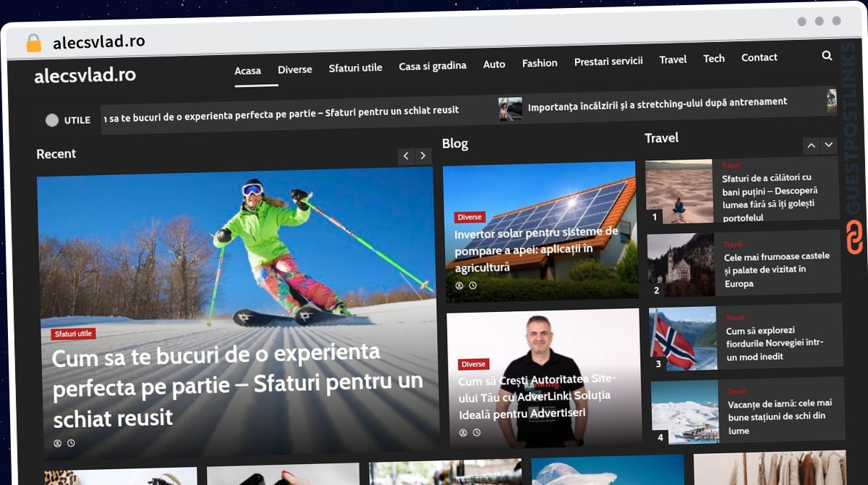Click clock icon under AdverLink article
868x485 pixels.
tap(477, 433)
